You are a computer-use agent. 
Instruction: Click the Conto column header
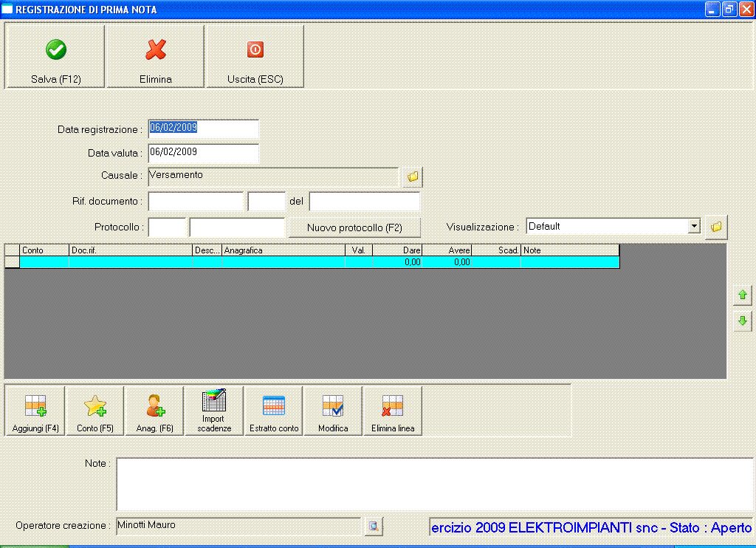click(x=44, y=250)
